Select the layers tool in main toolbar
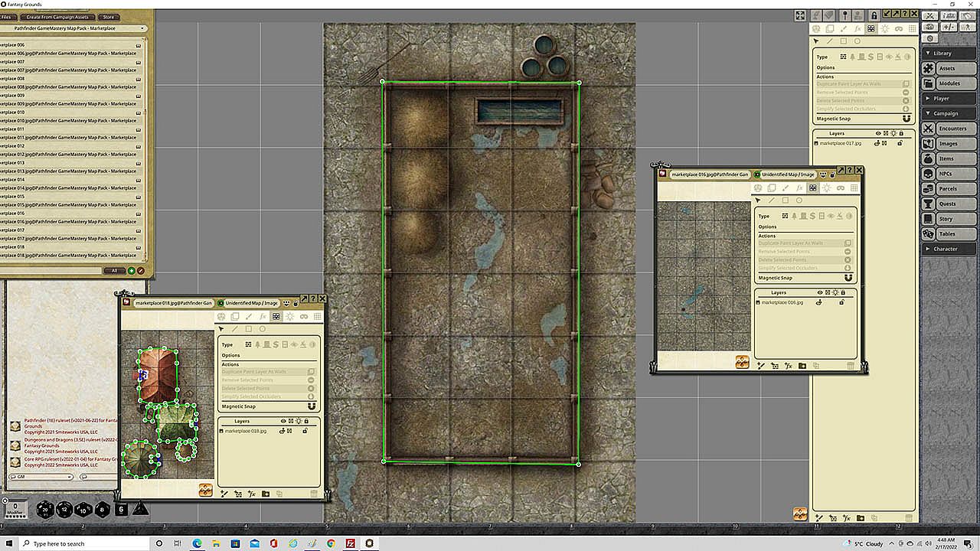 pos(829,29)
